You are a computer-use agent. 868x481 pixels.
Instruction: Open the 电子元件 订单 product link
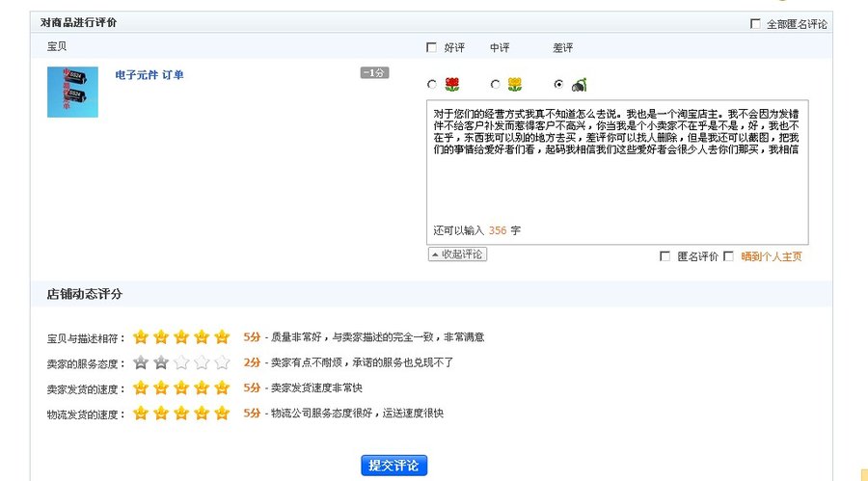click(149, 75)
